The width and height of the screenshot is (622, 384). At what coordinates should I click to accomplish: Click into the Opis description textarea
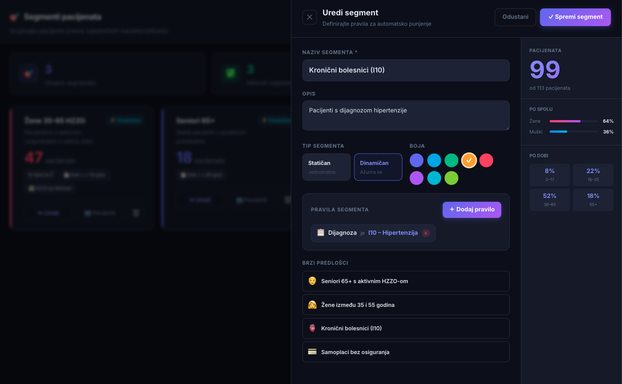406,115
